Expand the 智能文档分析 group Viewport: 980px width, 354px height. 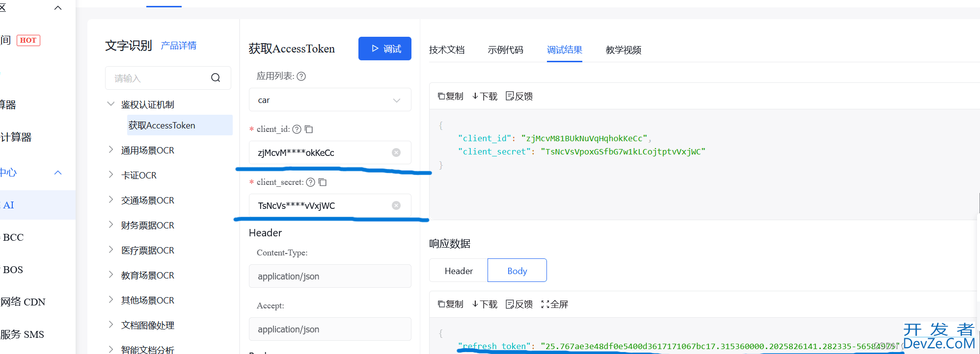coord(111,349)
